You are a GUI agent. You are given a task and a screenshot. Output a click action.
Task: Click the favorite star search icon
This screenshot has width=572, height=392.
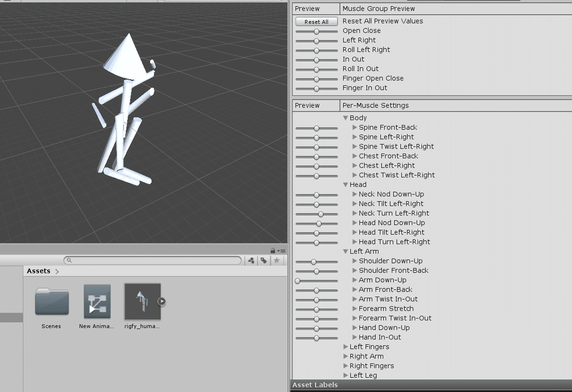coord(277,260)
